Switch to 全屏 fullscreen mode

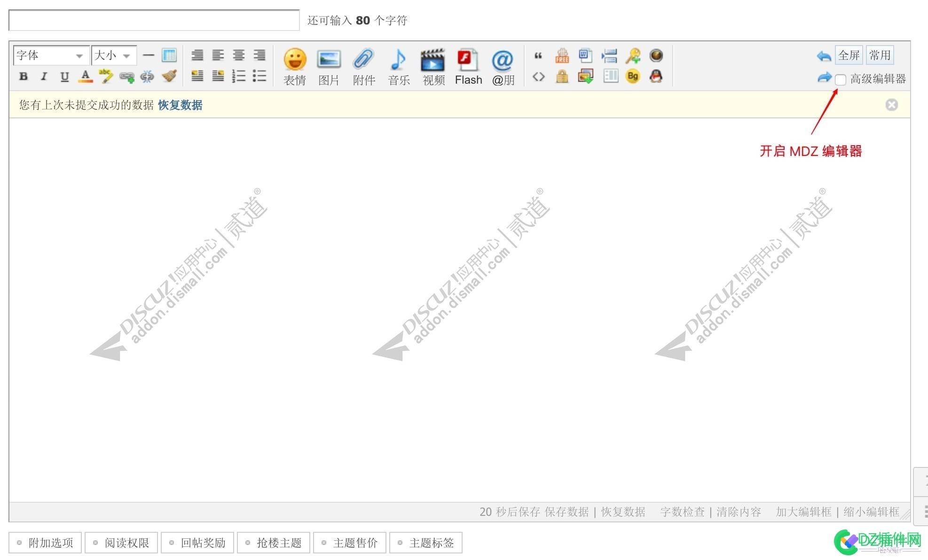coord(849,55)
